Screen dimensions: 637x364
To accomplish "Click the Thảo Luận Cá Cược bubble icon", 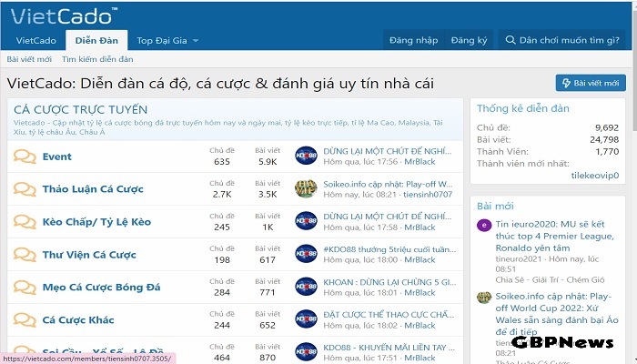I will point(25,189).
